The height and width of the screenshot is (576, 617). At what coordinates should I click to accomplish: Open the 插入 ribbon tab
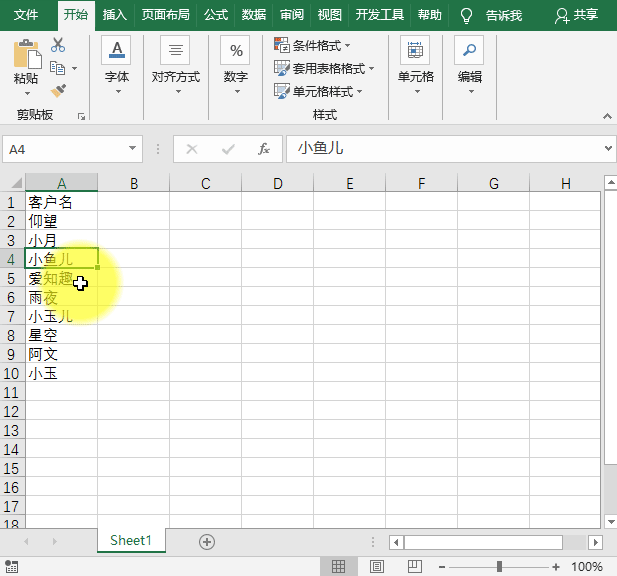[x=115, y=15]
